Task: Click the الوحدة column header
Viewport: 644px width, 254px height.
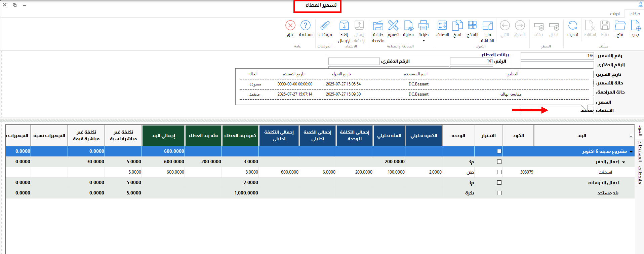Action: point(458,136)
